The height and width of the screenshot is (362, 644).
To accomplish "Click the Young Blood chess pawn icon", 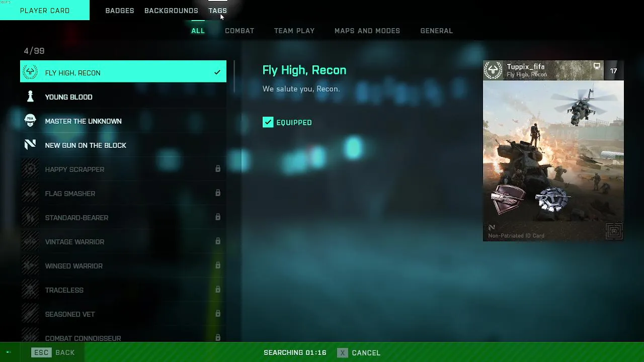I will coord(30,97).
